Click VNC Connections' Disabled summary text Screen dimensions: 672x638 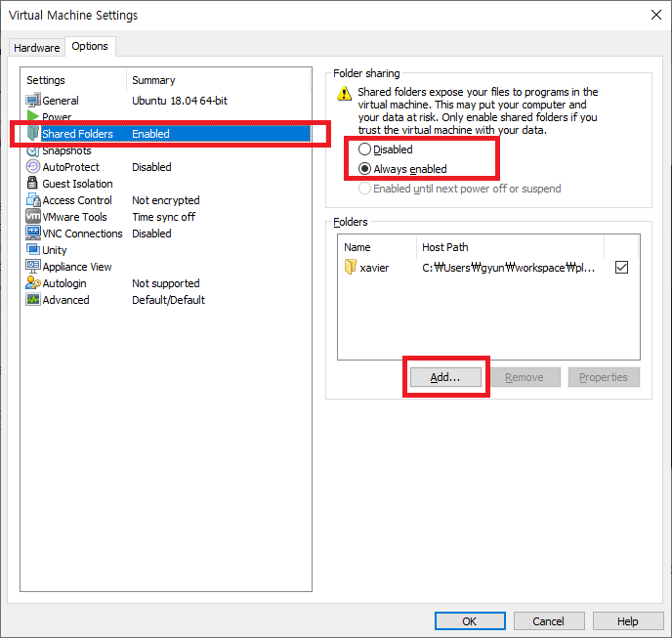151,234
